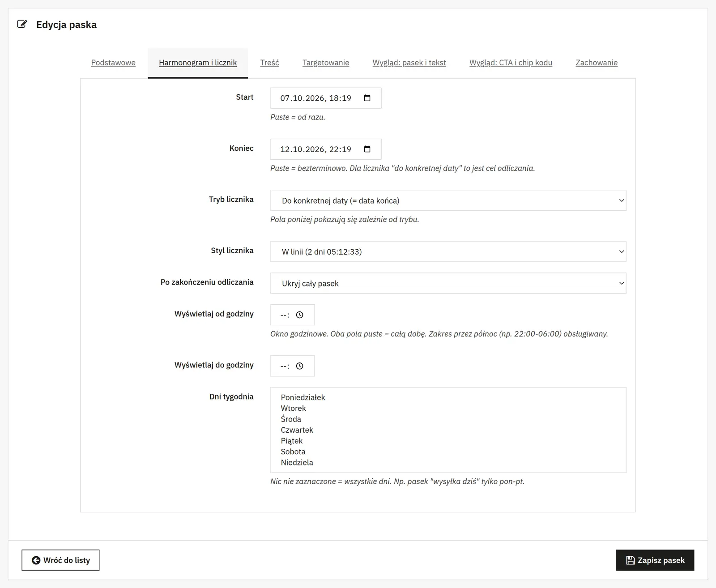Go to the Targetowanie tab
Screen dimensions: 716x588
tap(326, 63)
